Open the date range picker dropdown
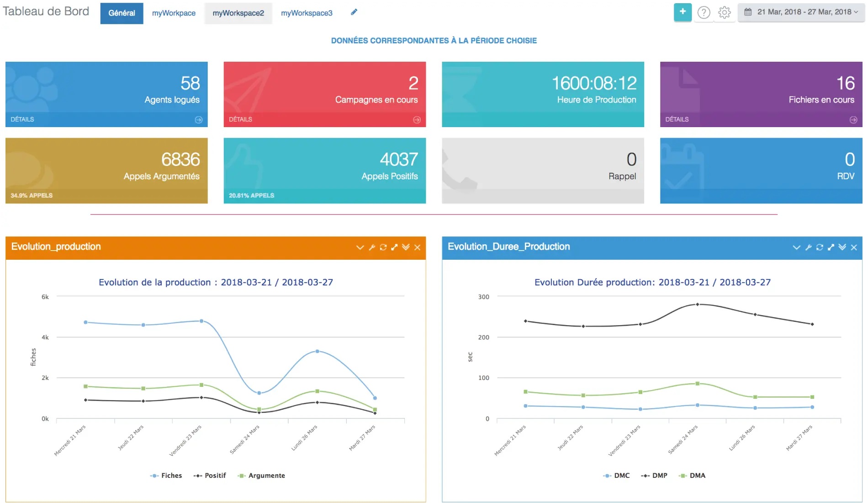This screenshot has height=503, width=868. (x=801, y=12)
